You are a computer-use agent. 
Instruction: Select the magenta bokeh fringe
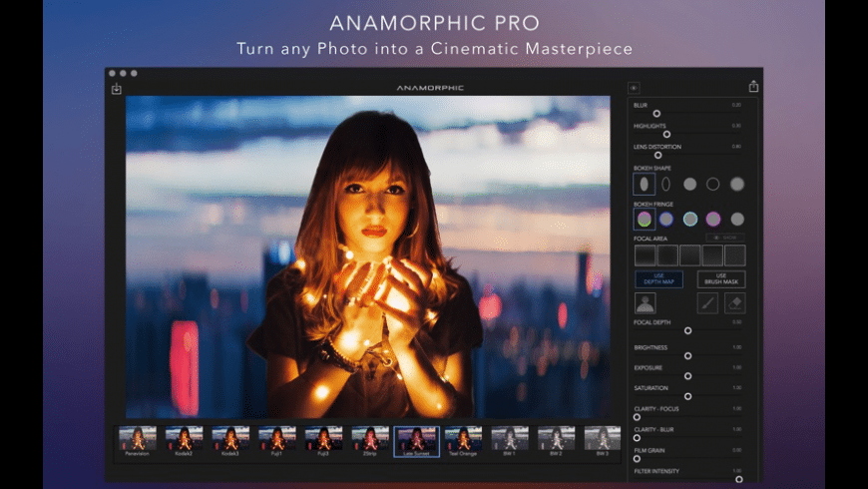coord(713,220)
